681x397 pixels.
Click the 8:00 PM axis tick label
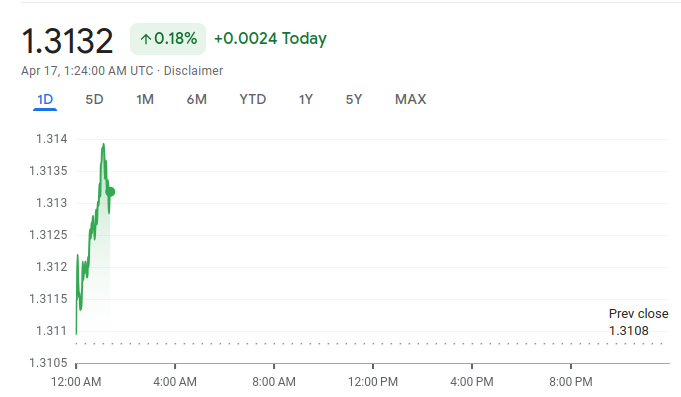tap(571, 382)
